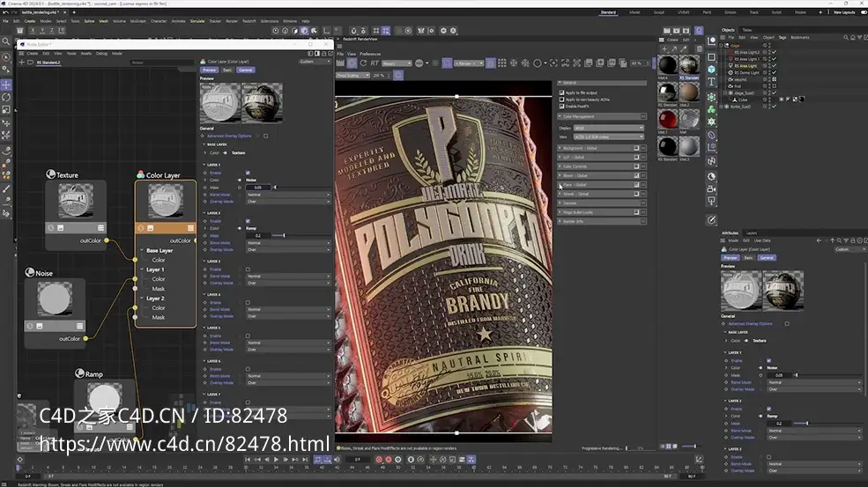The width and height of the screenshot is (868, 487).
Task: Click the General button in Node Editor attributes
Action: [x=245, y=70]
